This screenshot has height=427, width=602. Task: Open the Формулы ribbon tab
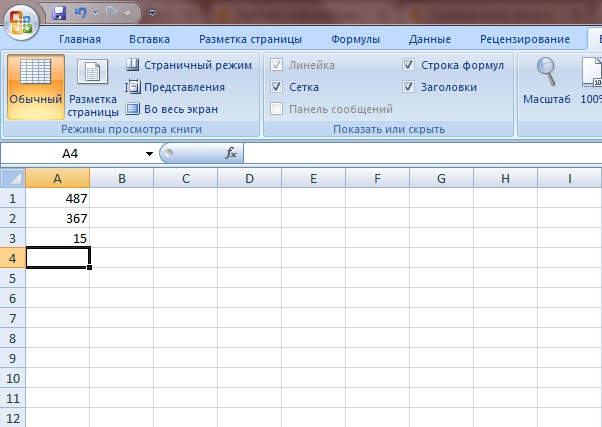tap(355, 40)
